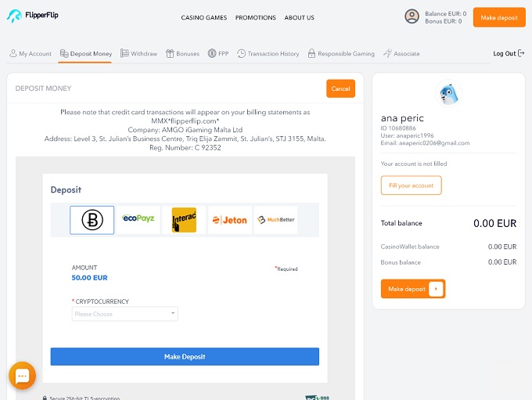Open the live chat bubble
Viewport: 532px width, 400px height.
[x=22, y=376]
